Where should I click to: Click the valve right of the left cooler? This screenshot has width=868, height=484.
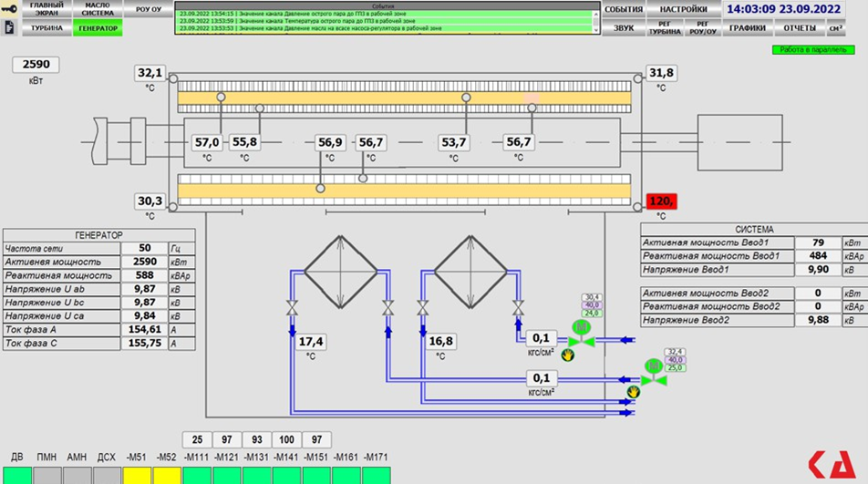388,308
